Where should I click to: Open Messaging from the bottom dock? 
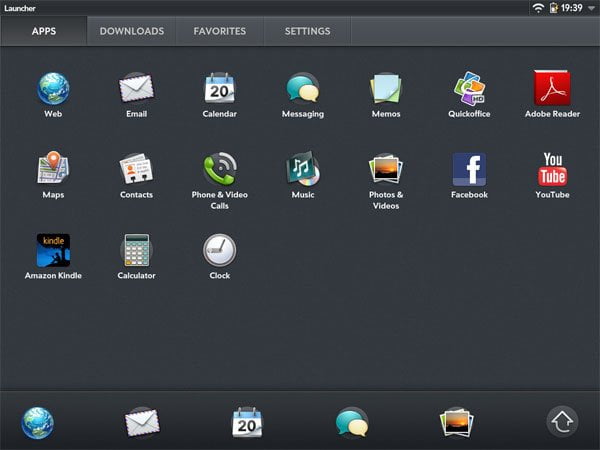tap(352, 422)
